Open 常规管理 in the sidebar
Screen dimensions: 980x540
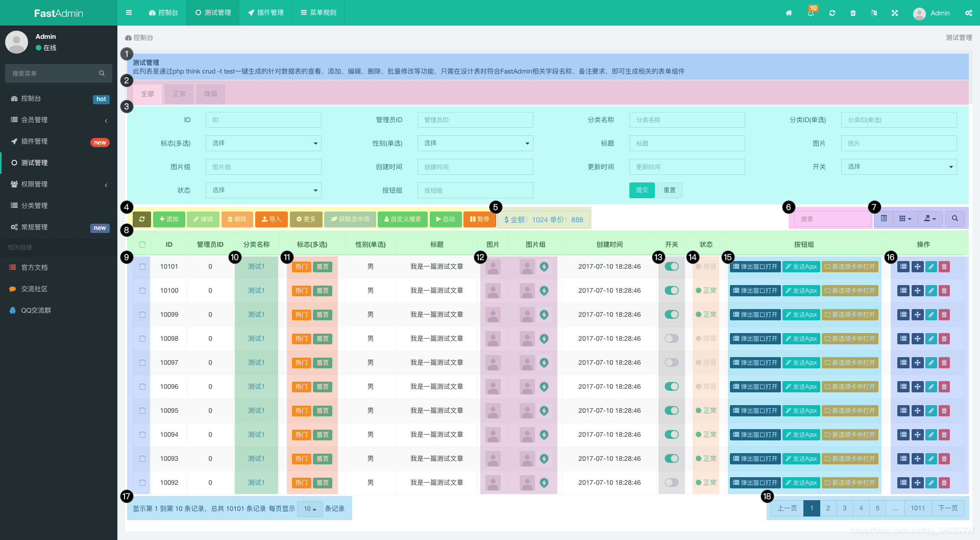[59, 227]
